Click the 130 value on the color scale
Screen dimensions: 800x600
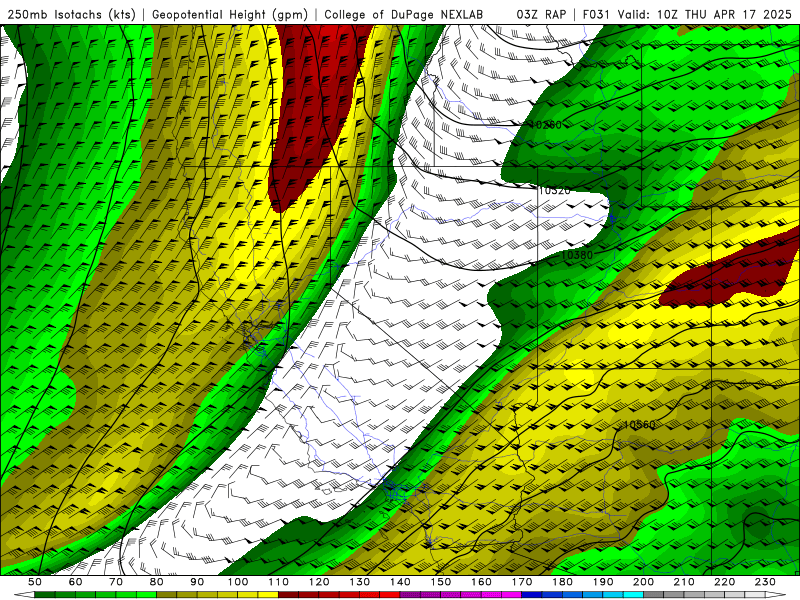pos(360,582)
